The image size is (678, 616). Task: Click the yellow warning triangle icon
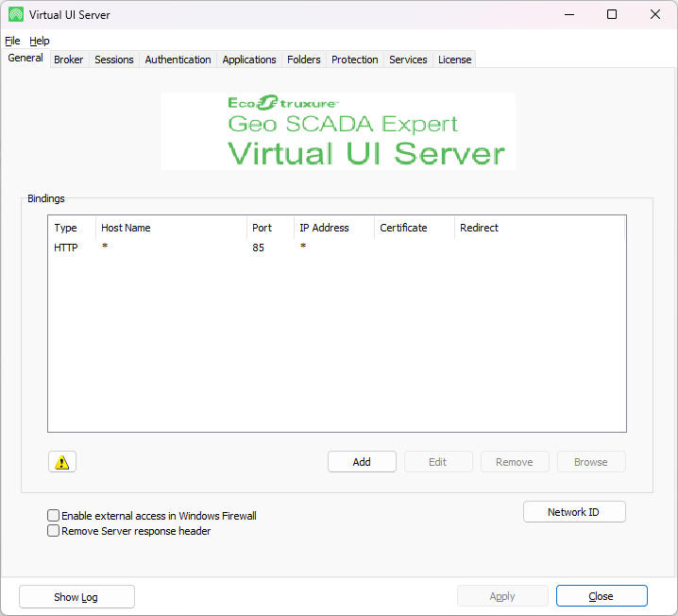pyautogui.click(x=62, y=462)
